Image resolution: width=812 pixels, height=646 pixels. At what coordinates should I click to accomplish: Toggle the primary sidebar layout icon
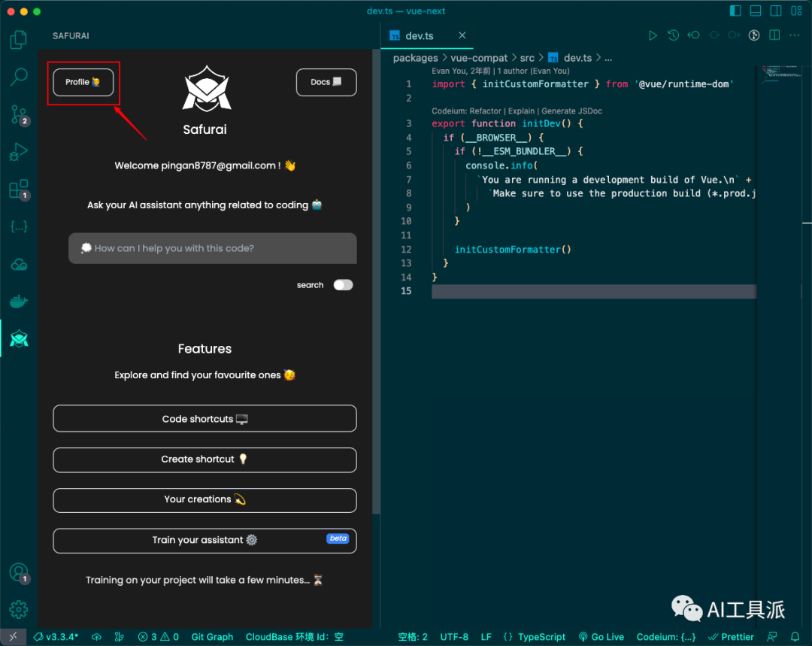735,11
